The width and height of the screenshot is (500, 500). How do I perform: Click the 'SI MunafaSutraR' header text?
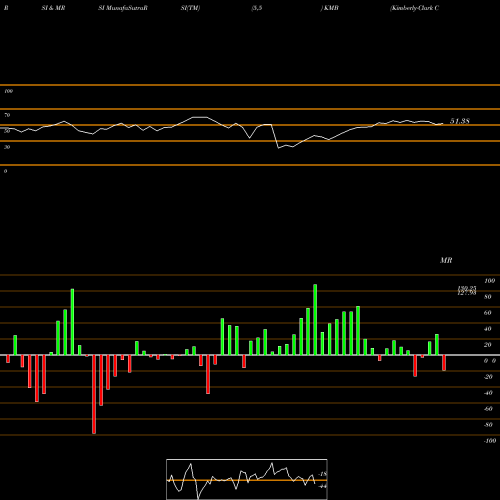(123, 8)
